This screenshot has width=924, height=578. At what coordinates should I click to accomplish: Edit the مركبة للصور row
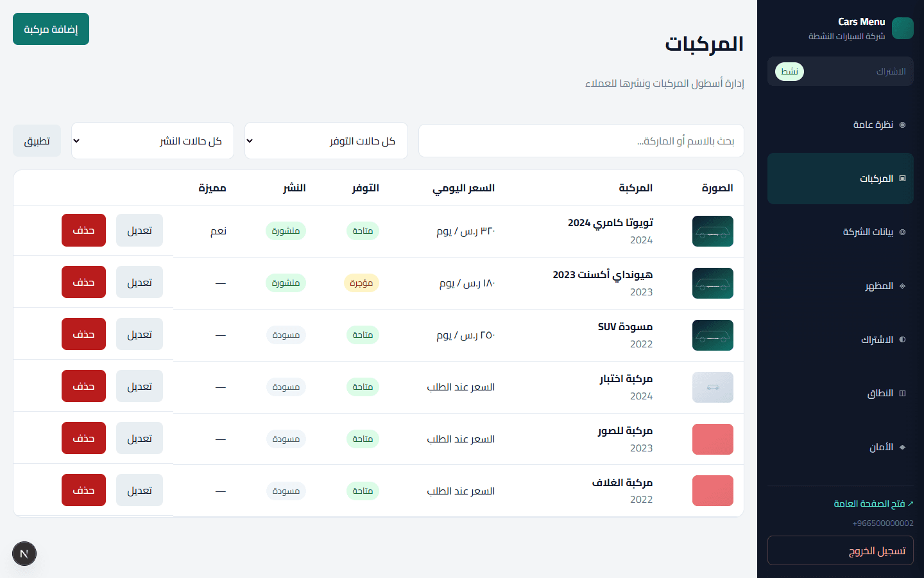139,438
